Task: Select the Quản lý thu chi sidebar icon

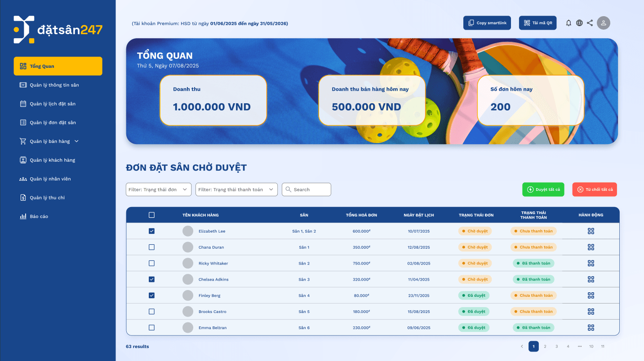Action: tap(23, 197)
